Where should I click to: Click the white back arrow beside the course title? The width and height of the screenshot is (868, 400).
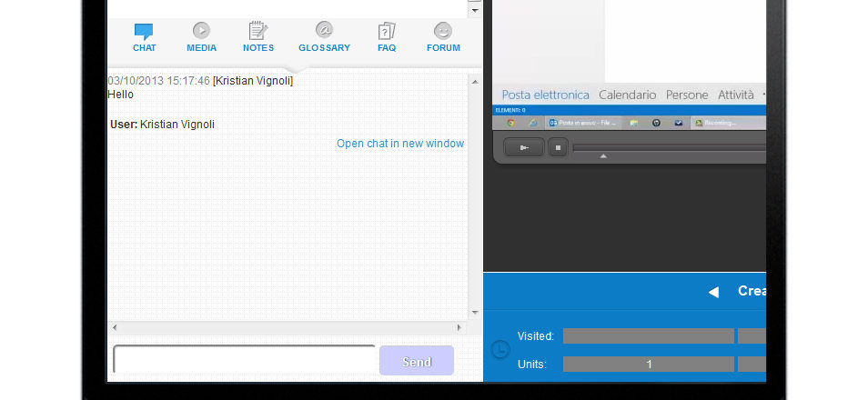point(713,292)
